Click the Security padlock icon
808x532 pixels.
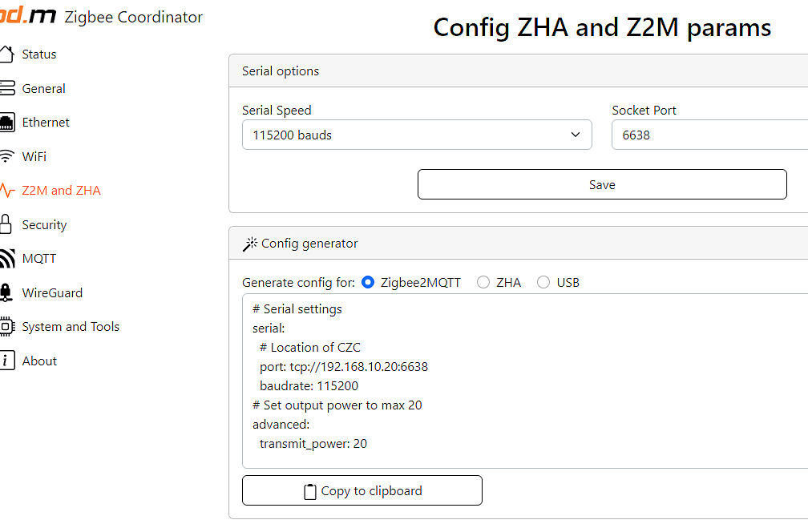(6, 224)
